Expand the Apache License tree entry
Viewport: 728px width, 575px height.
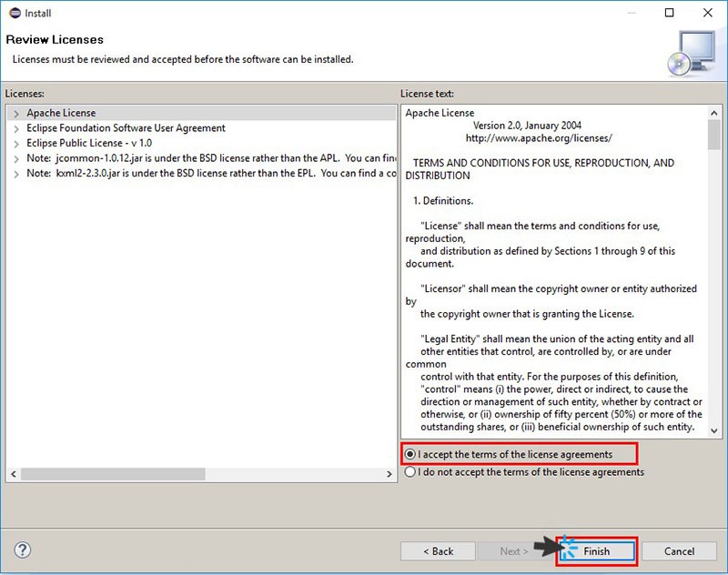click(x=16, y=113)
